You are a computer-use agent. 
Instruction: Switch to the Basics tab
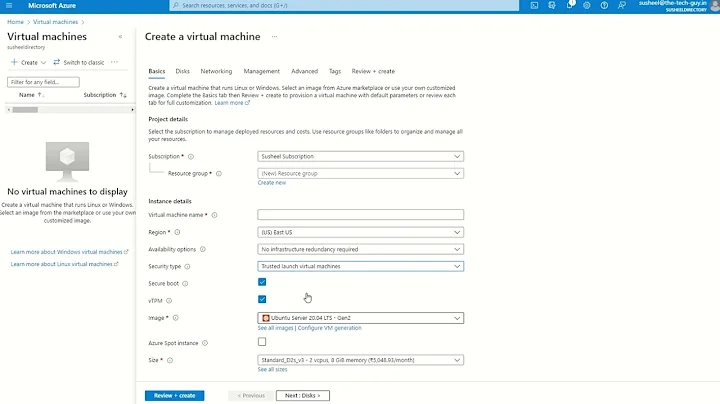[x=157, y=71]
